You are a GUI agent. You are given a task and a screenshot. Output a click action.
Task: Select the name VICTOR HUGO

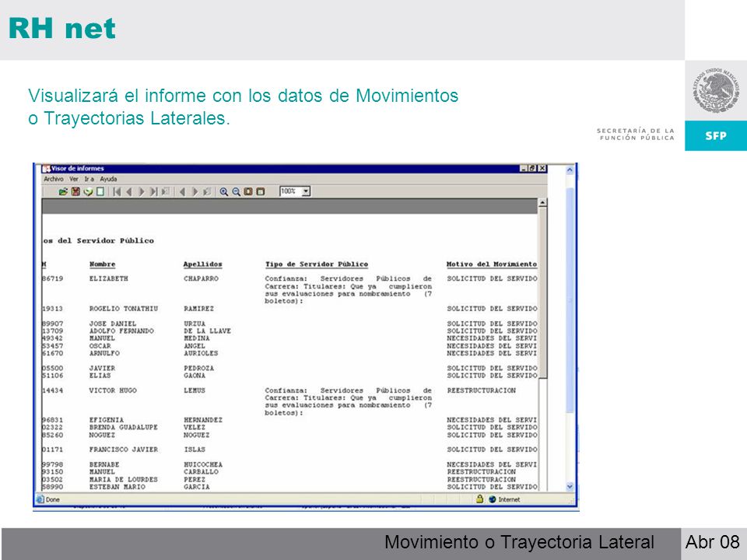point(113,390)
